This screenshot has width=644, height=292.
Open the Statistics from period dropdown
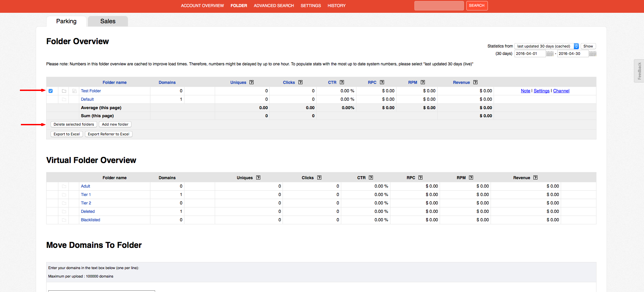[546, 46]
